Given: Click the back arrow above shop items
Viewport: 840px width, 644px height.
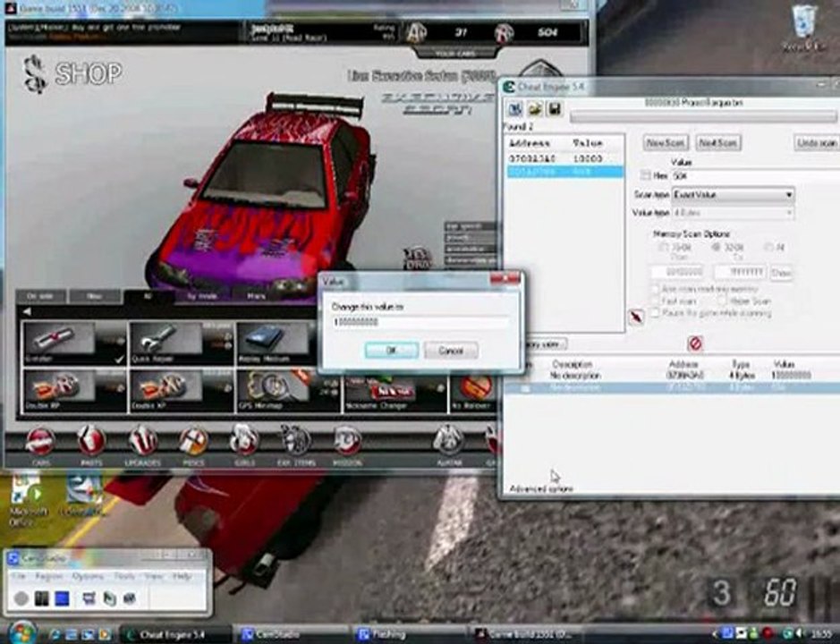Looking at the screenshot, I should (27, 311).
